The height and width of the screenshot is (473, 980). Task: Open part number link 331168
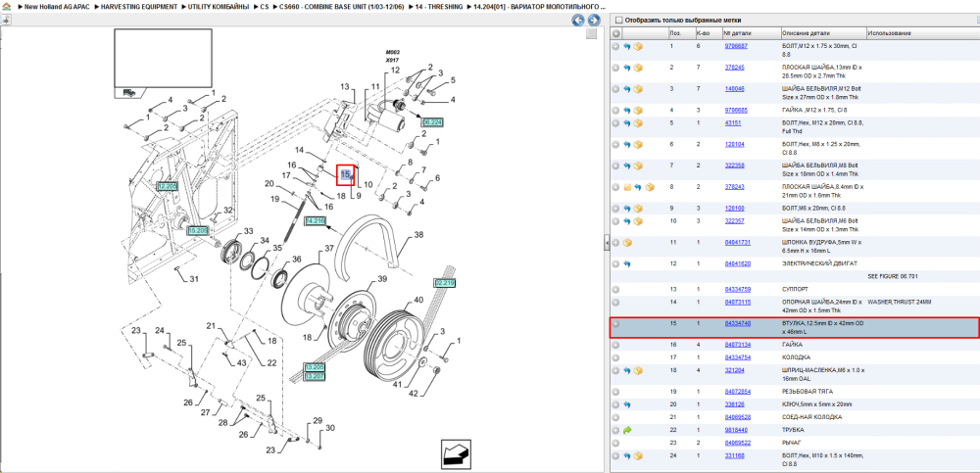(734, 455)
